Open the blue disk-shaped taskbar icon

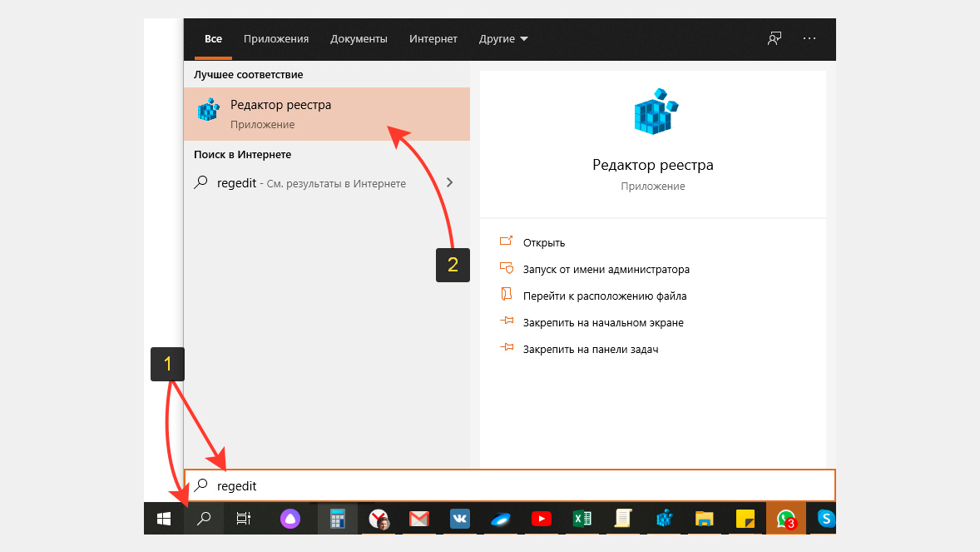click(501, 520)
